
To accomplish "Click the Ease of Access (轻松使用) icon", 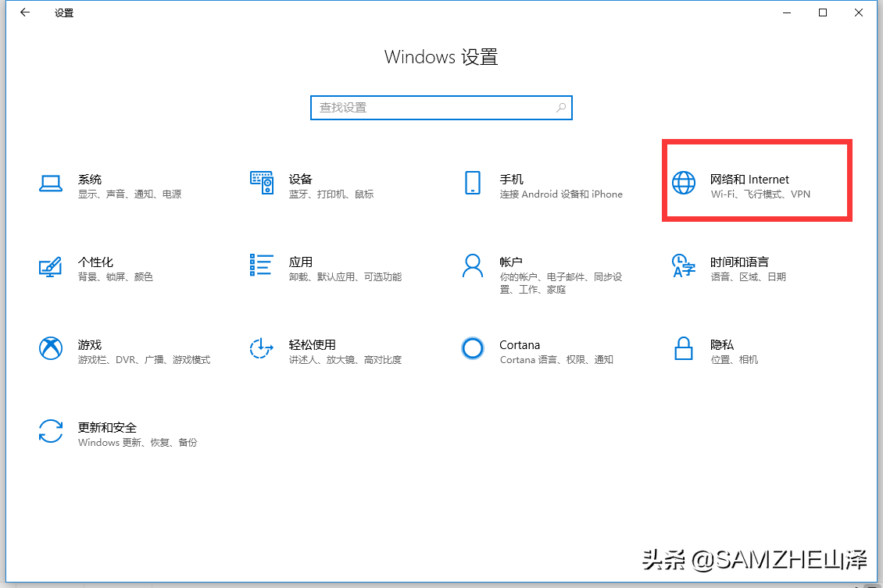I will pyautogui.click(x=261, y=348).
